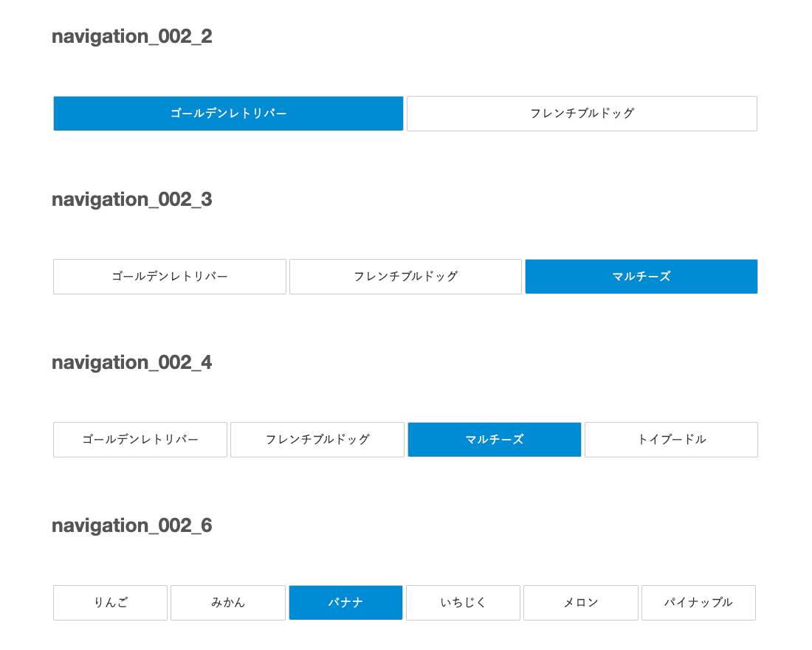Click ゴールデンレトリバー in navigation_002_3 section
Viewport: 812px width, 650px height.
coord(170,277)
